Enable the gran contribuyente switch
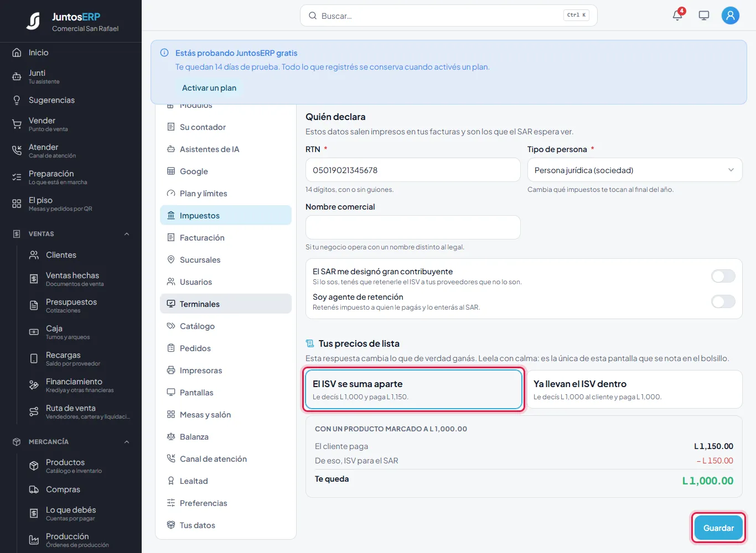The height and width of the screenshot is (553, 756). [723, 276]
